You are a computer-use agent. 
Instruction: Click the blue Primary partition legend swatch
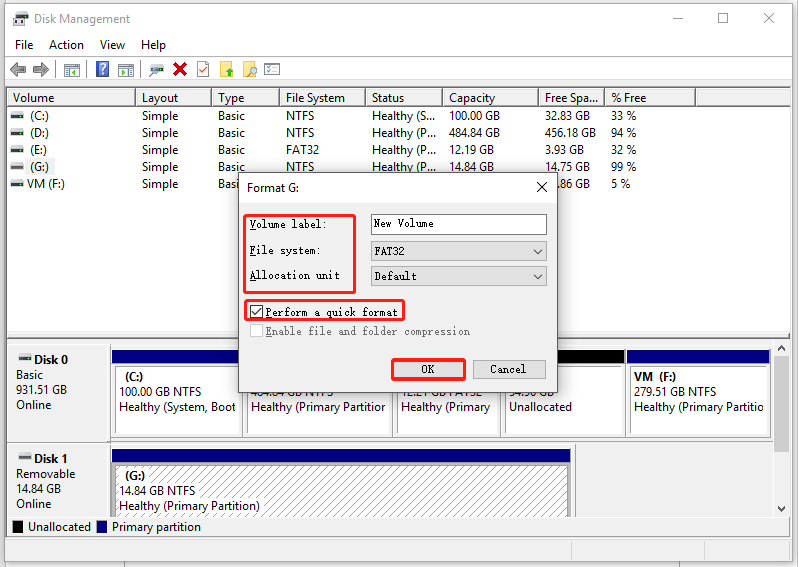coord(102,527)
